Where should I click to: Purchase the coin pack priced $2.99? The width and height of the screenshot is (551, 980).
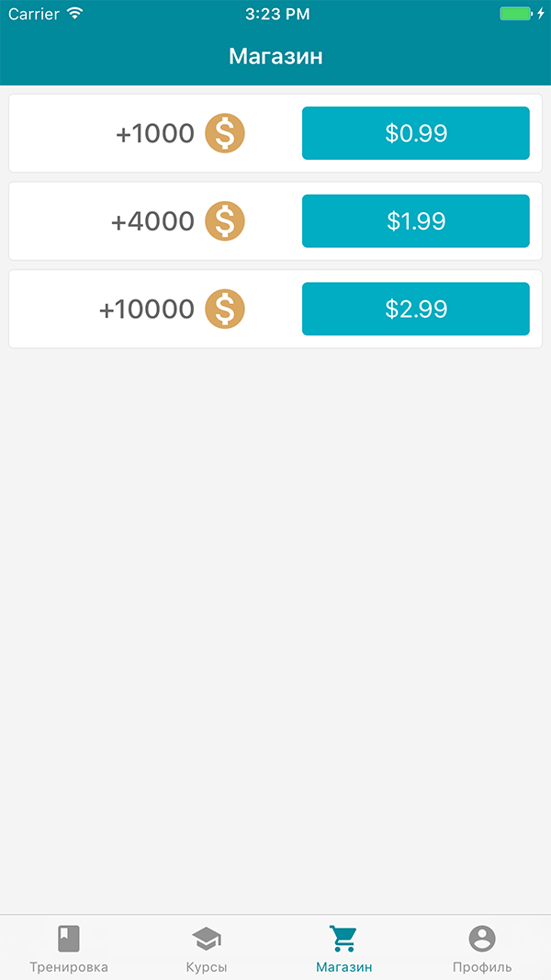416,309
